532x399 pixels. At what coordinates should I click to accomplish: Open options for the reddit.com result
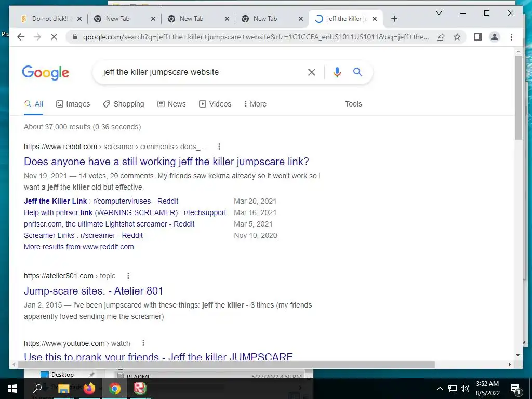(x=219, y=147)
